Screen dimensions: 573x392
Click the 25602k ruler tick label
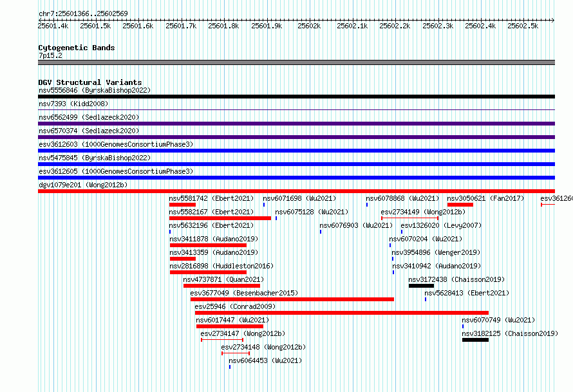309,26
